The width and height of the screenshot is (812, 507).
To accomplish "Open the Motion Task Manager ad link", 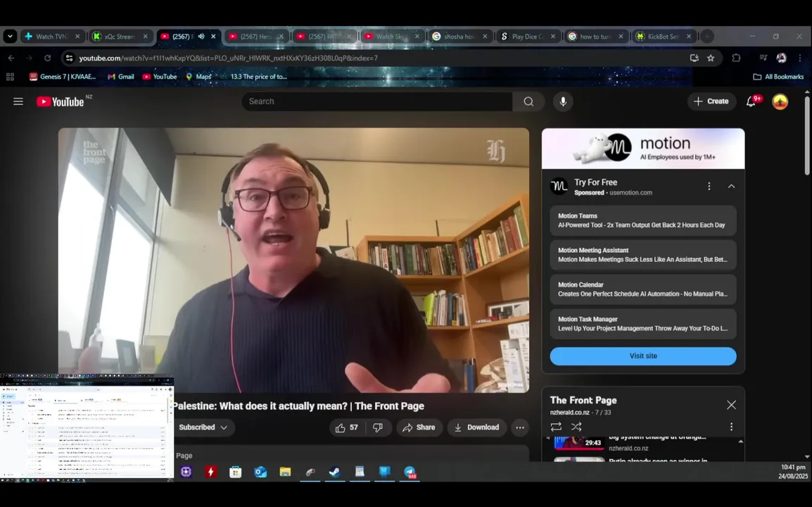I will click(x=643, y=324).
